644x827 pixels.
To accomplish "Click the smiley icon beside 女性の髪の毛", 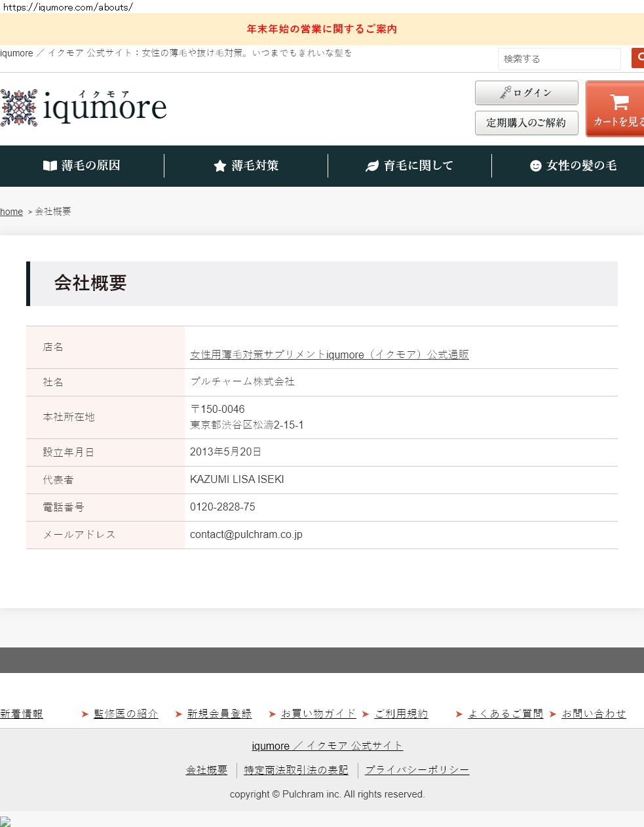I will tap(536, 166).
